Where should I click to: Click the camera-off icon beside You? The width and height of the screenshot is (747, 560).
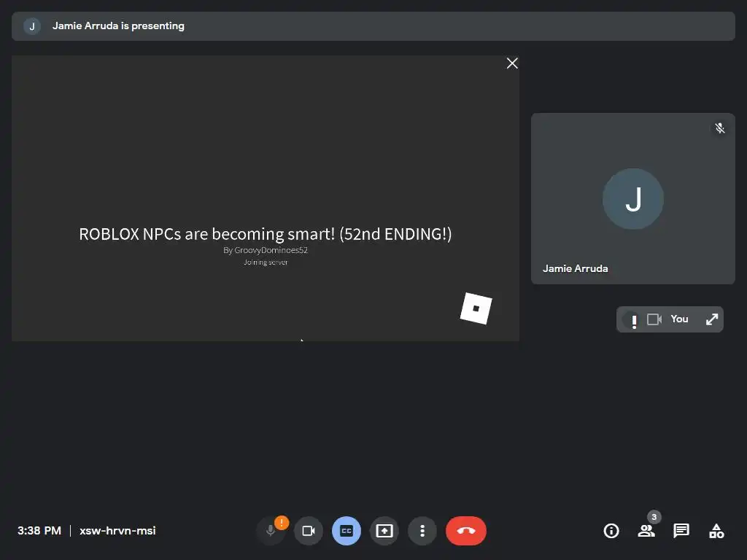pyautogui.click(x=654, y=319)
